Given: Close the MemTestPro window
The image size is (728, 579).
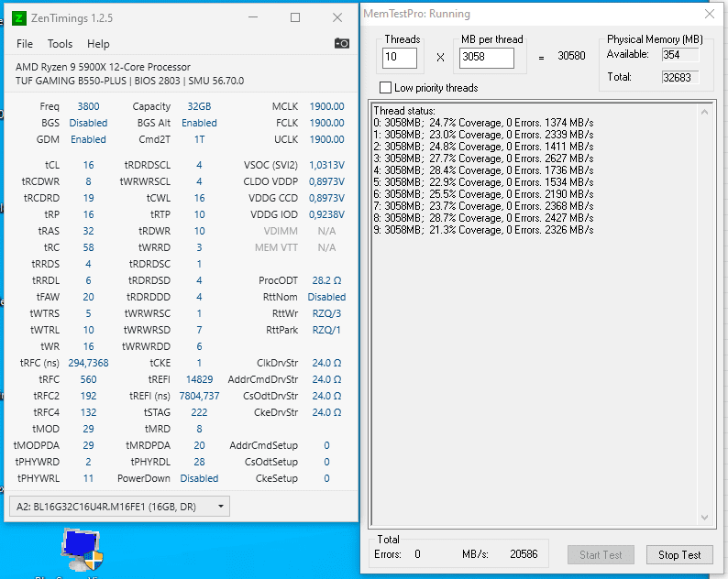Looking at the screenshot, I should (x=710, y=14).
